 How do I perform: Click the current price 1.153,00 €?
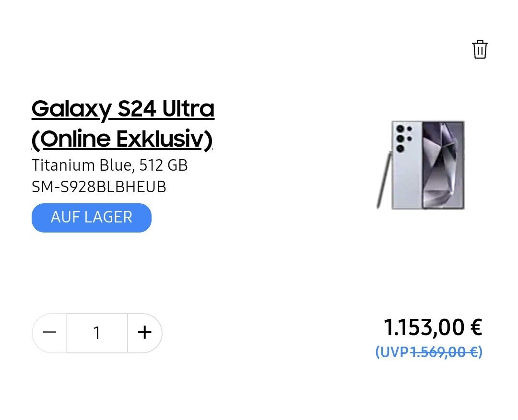[x=433, y=327]
